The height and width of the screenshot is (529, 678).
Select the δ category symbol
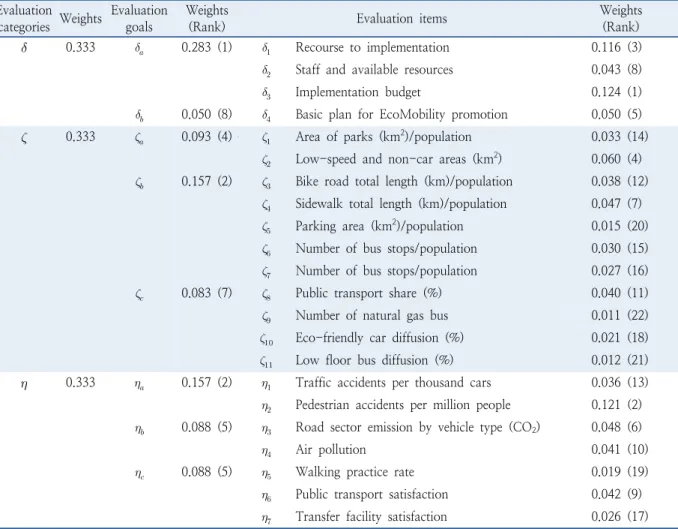click(x=24, y=47)
